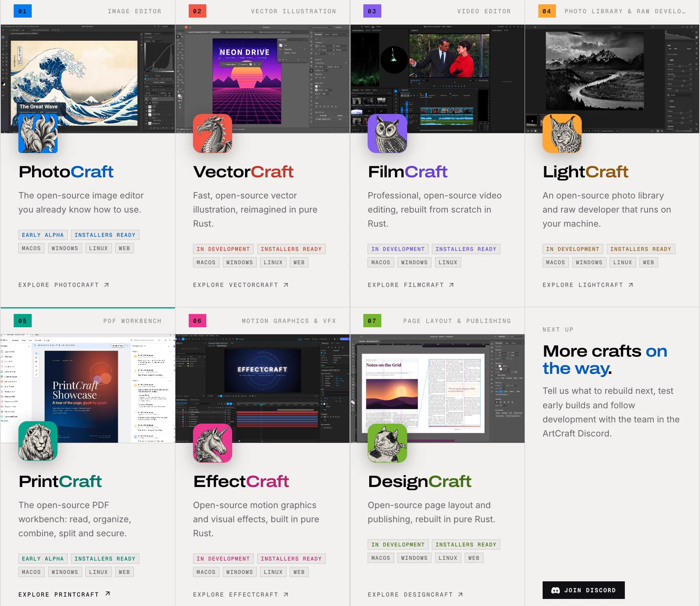Image resolution: width=700 pixels, height=606 pixels.
Task: Follow the Explore EffectCraft link
Action: coord(241,595)
